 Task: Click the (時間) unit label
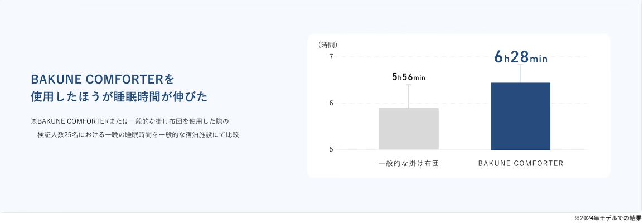pos(328,45)
